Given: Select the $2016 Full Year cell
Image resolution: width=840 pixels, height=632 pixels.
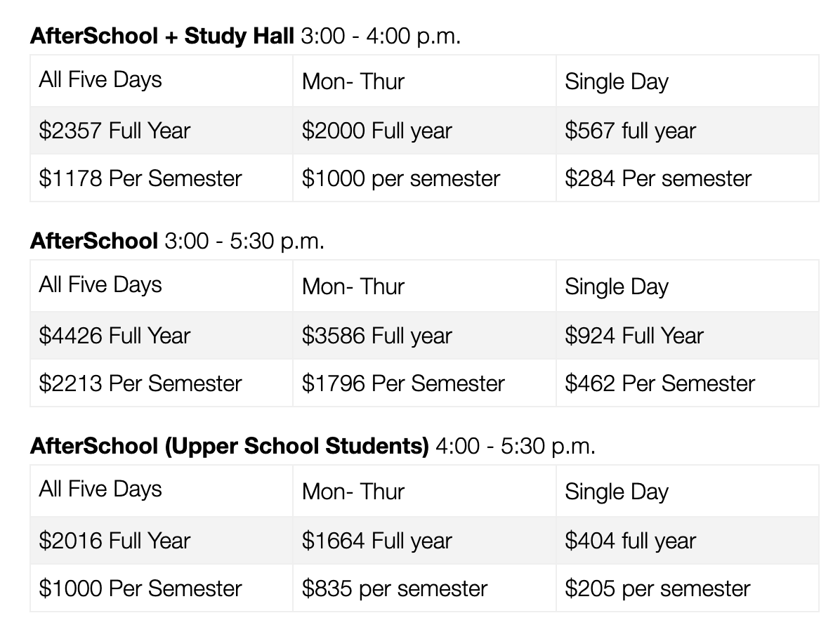Looking at the screenshot, I should point(162,540).
